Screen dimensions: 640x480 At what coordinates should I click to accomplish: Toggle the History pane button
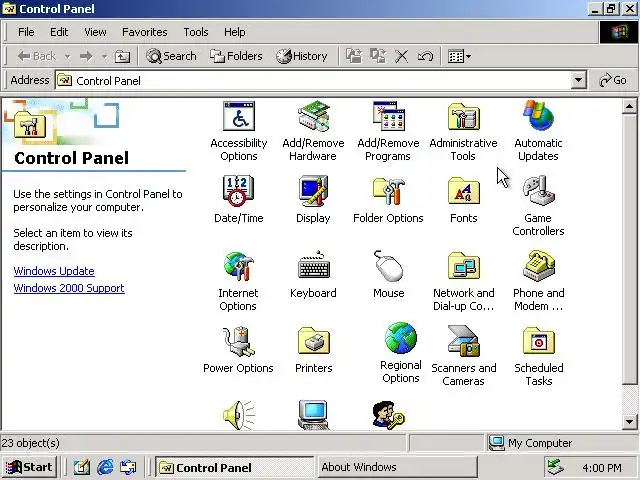[301, 56]
